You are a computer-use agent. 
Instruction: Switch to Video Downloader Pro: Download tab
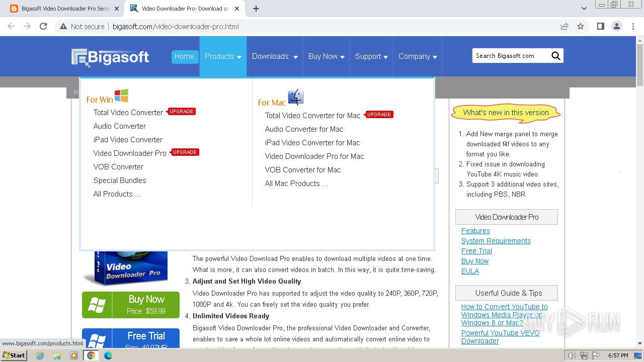tap(185, 9)
